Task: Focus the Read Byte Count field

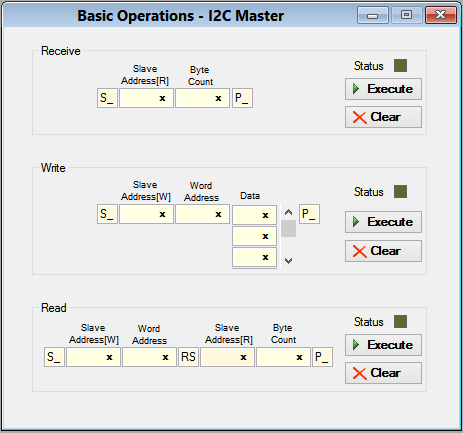Action: point(283,357)
